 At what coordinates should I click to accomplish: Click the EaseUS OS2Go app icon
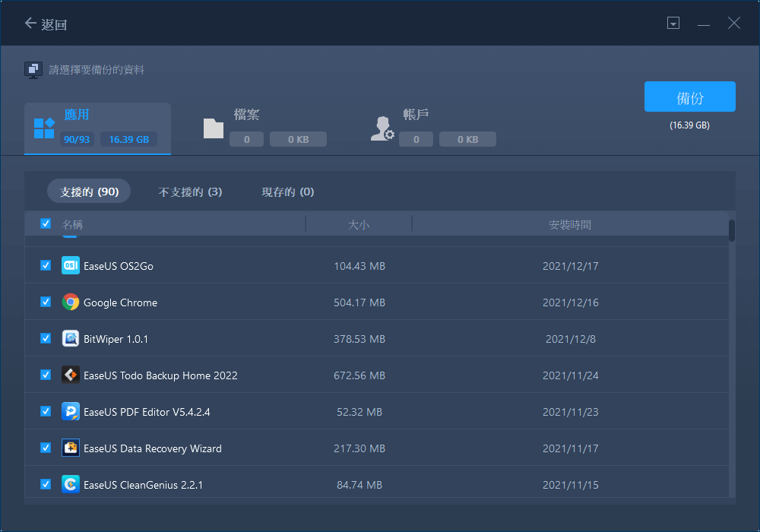pyautogui.click(x=71, y=265)
